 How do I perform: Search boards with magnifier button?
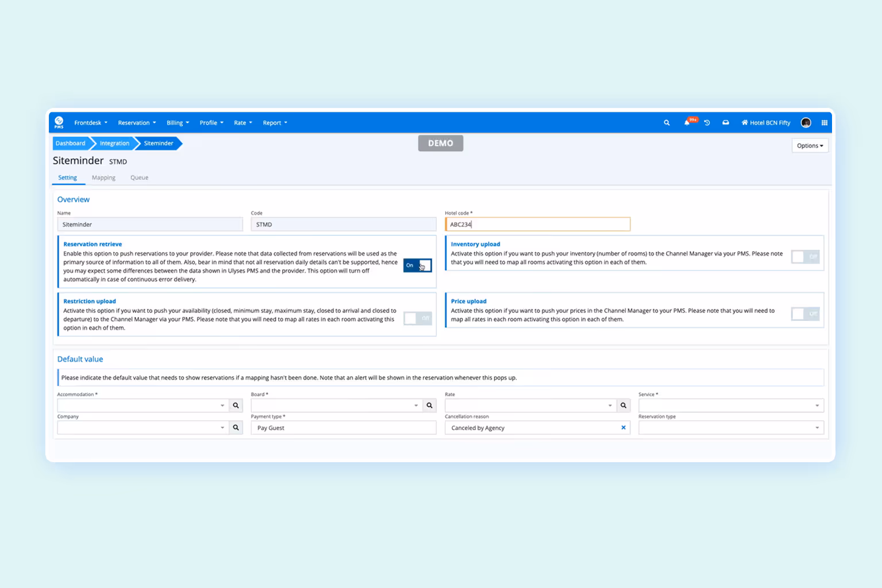(x=430, y=405)
